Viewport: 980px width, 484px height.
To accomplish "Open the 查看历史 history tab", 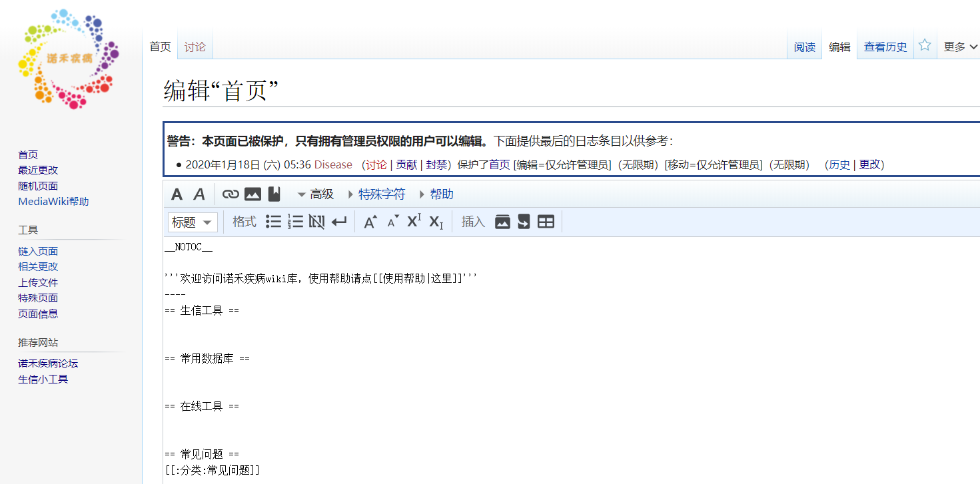I will point(885,47).
